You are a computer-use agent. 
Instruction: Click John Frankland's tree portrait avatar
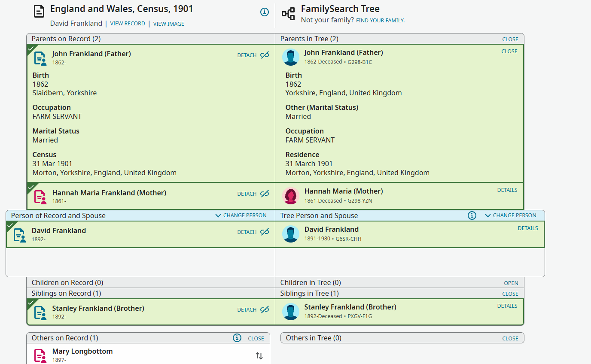click(291, 57)
